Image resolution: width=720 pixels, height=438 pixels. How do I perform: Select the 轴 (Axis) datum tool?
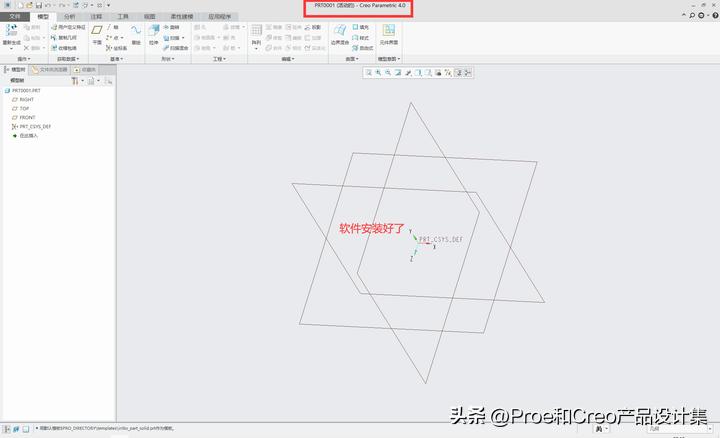[112, 28]
